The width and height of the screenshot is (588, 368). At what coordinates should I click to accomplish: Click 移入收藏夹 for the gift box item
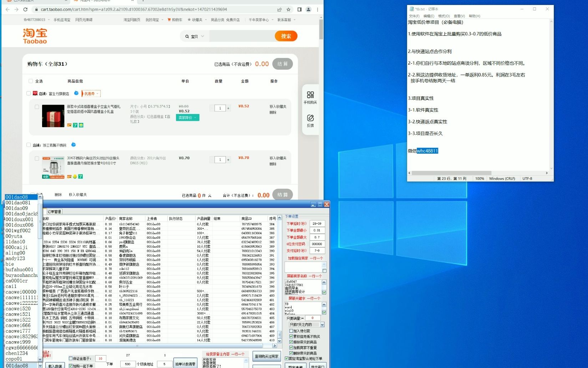click(x=278, y=106)
